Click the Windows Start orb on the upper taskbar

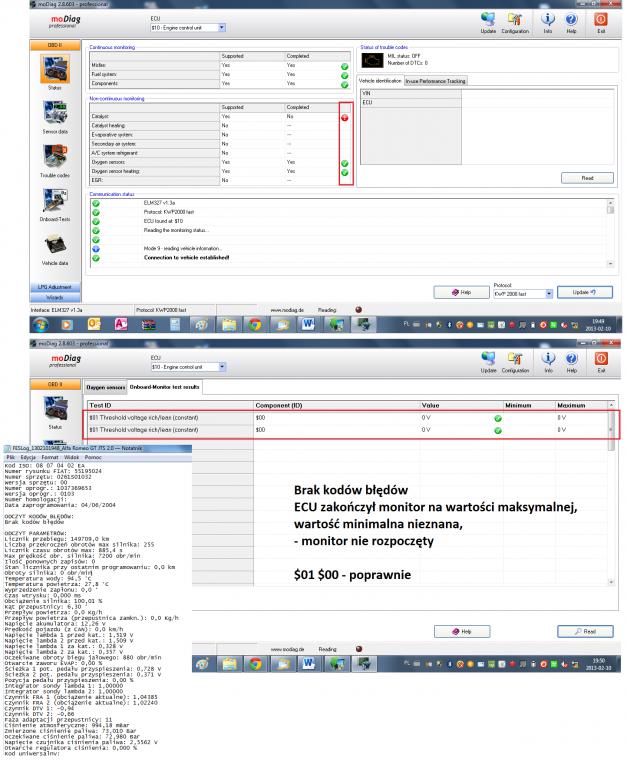[x=41, y=324]
